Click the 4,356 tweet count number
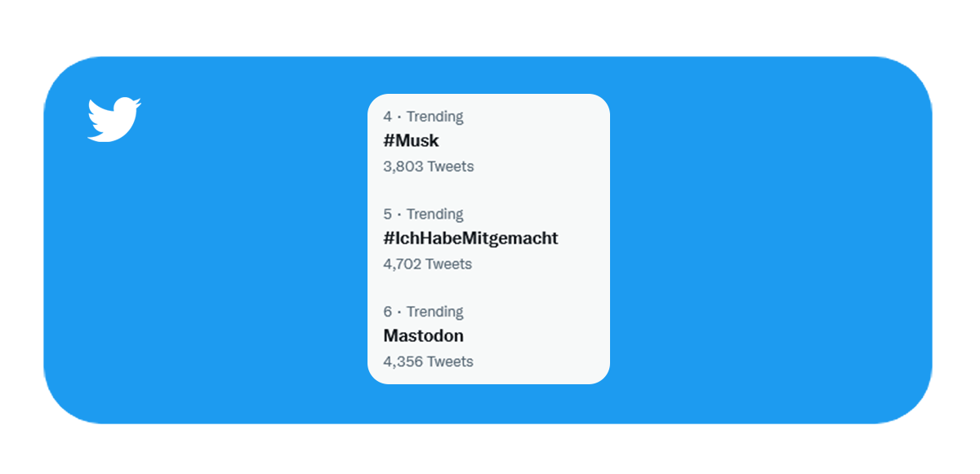Screen dimensions: 980x474 pyautogui.click(x=403, y=361)
